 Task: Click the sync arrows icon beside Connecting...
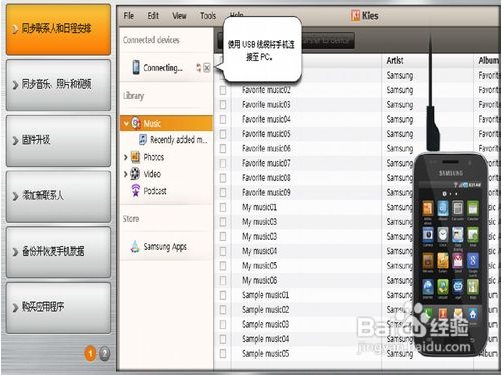[x=198, y=68]
